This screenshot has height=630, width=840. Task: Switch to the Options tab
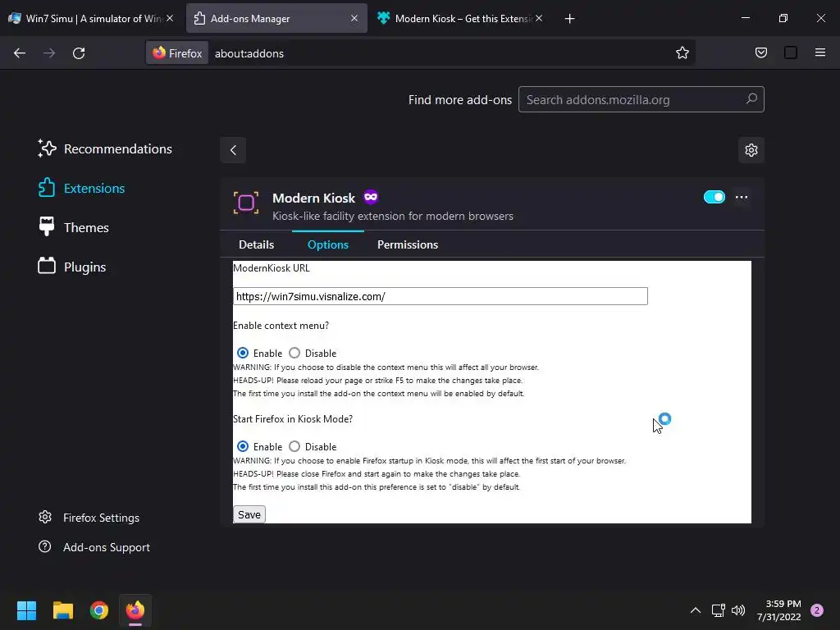[328, 244]
